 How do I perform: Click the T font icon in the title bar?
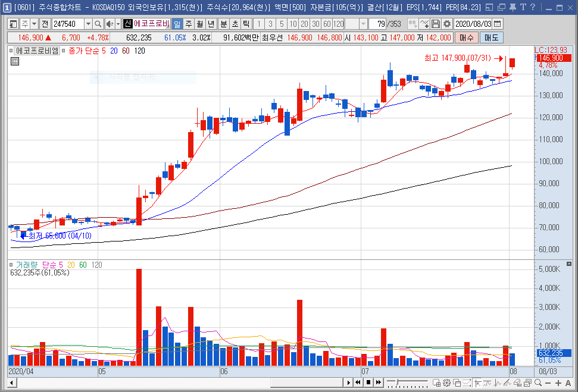coord(523,7)
